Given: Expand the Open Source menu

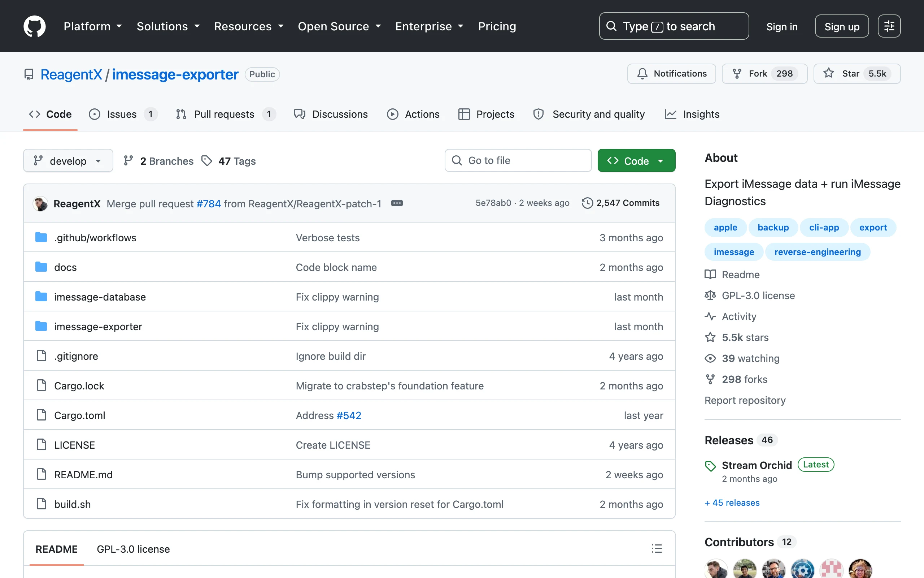Looking at the screenshot, I should coord(339,26).
